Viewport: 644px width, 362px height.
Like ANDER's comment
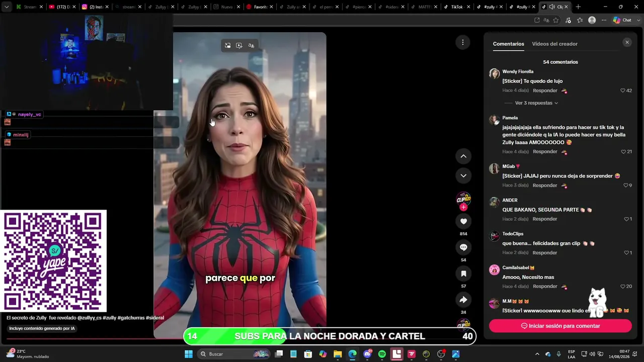(627, 219)
